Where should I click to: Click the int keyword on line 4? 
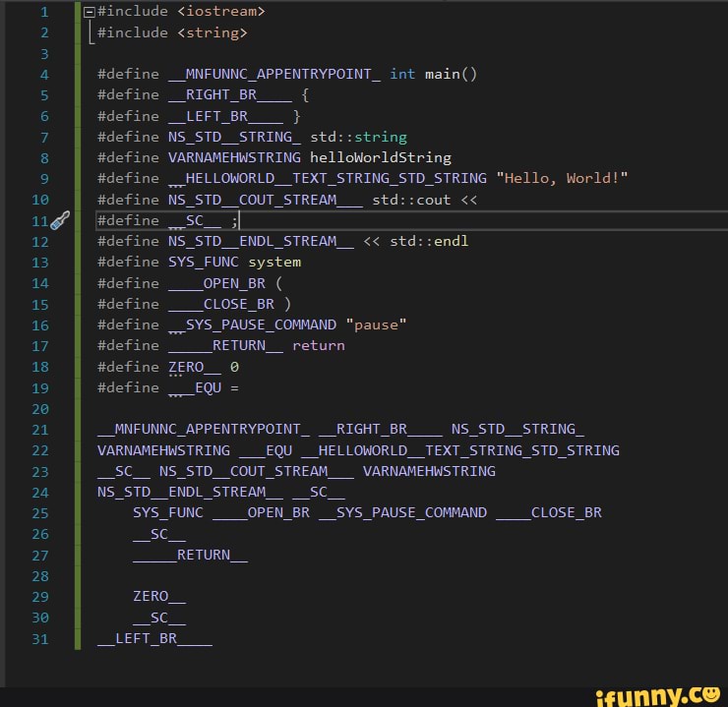point(402,74)
